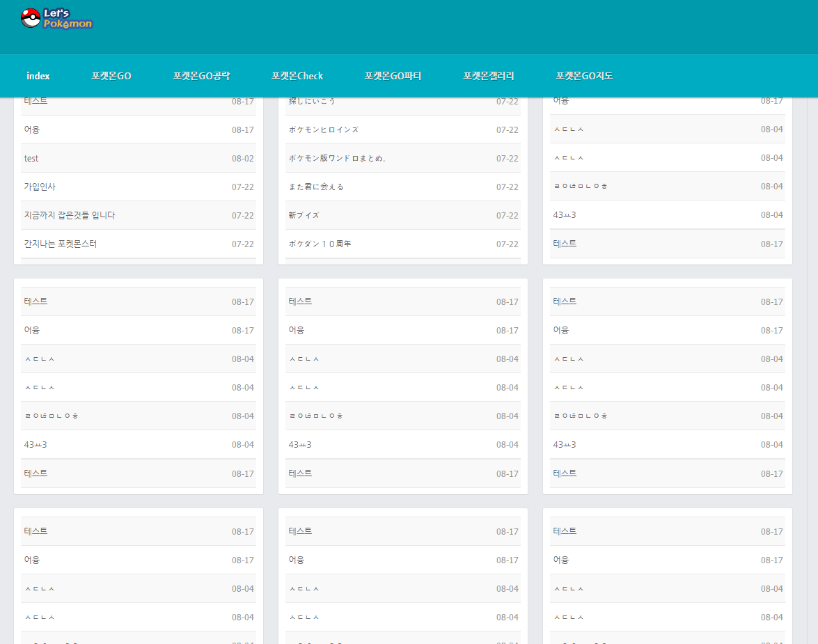
Task: Go to the 포켓몬GO menu
Action: coord(111,76)
